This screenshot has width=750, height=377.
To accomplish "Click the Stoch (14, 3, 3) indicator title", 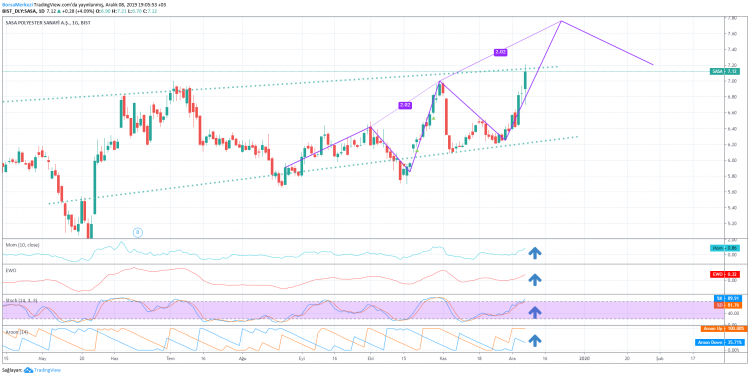I will coord(21,300).
